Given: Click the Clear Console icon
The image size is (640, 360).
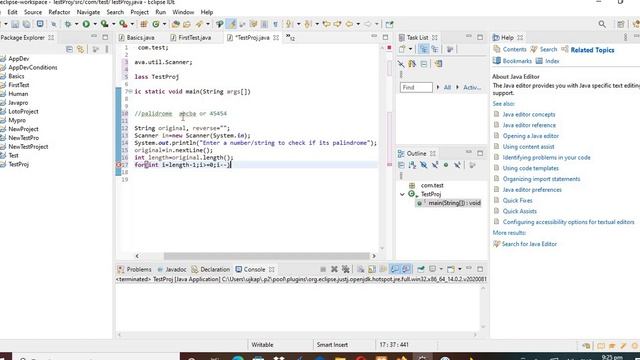Looking at the screenshot, I should tap(361, 269).
